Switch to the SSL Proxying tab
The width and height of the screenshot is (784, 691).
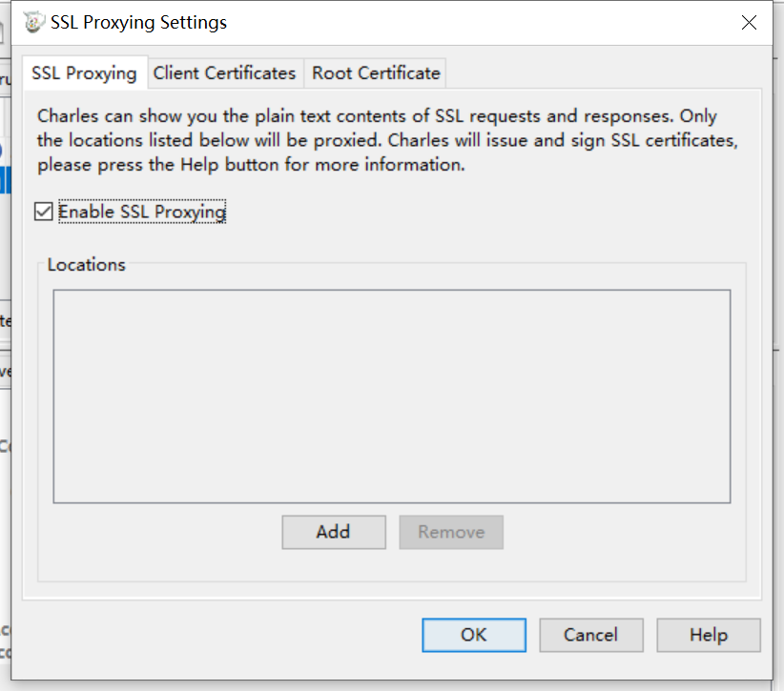click(x=85, y=73)
